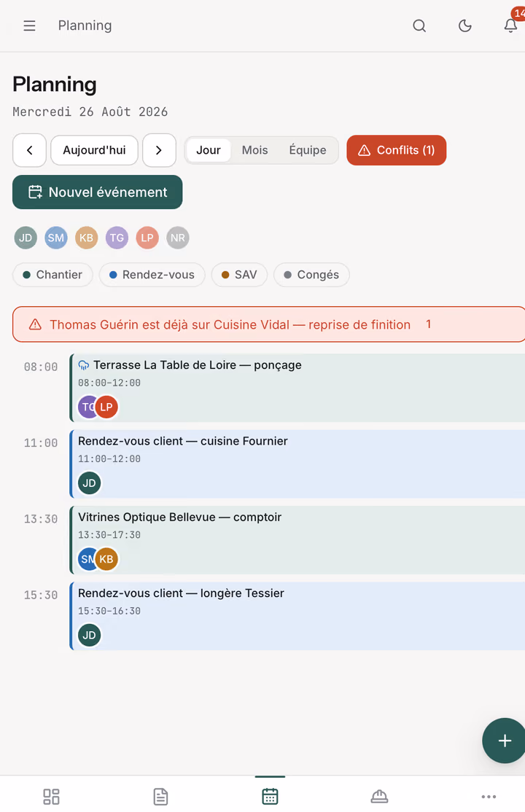Open Rendez-vous client cuisine Fournier event

click(297, 464)
